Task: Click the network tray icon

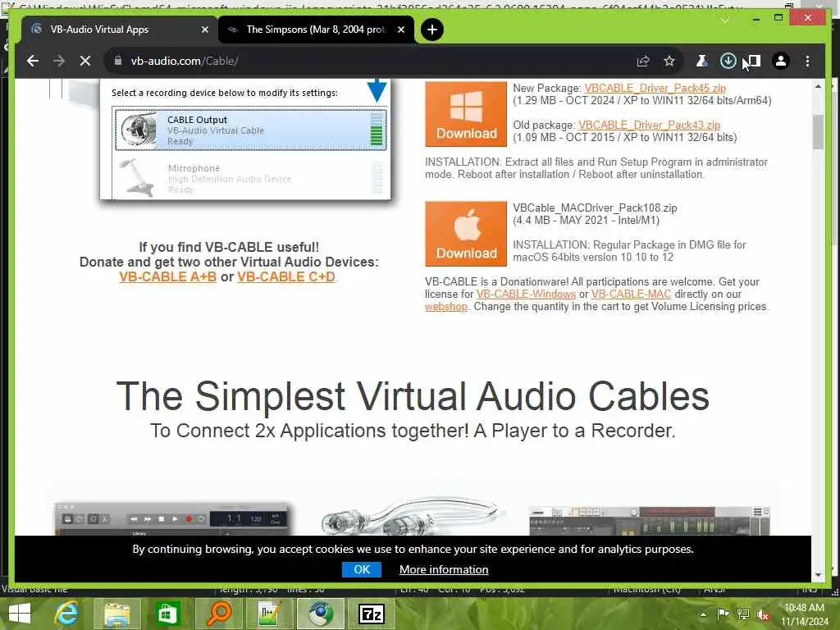Action: click(743, 614)
